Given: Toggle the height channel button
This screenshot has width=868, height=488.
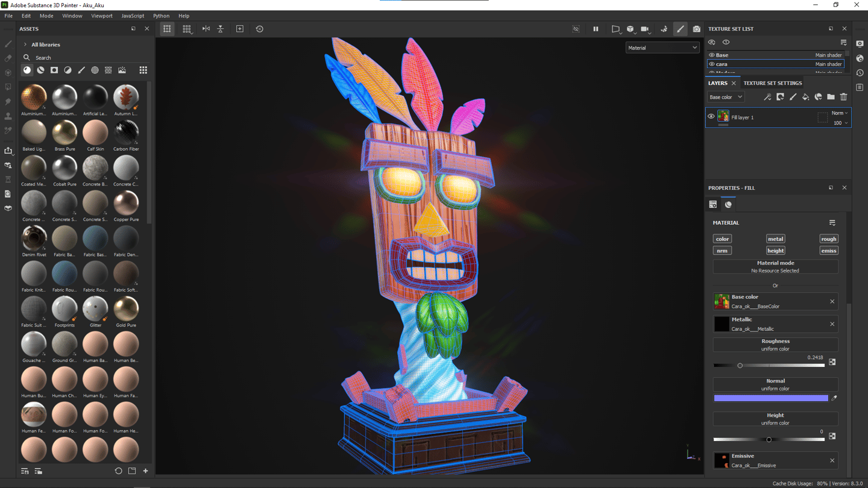Looking at the screenshot, I should [x=775, y=251].
